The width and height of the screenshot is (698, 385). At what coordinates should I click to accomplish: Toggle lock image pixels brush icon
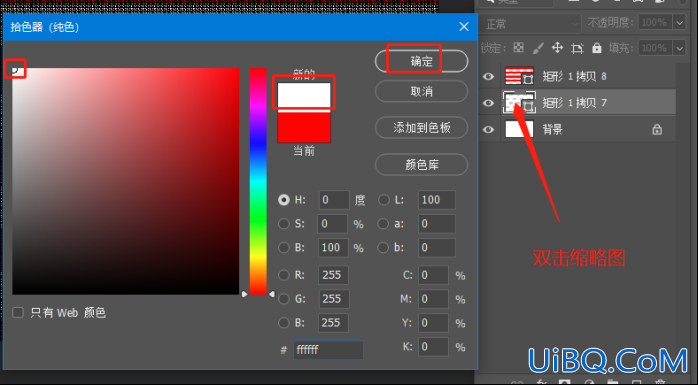538,48
